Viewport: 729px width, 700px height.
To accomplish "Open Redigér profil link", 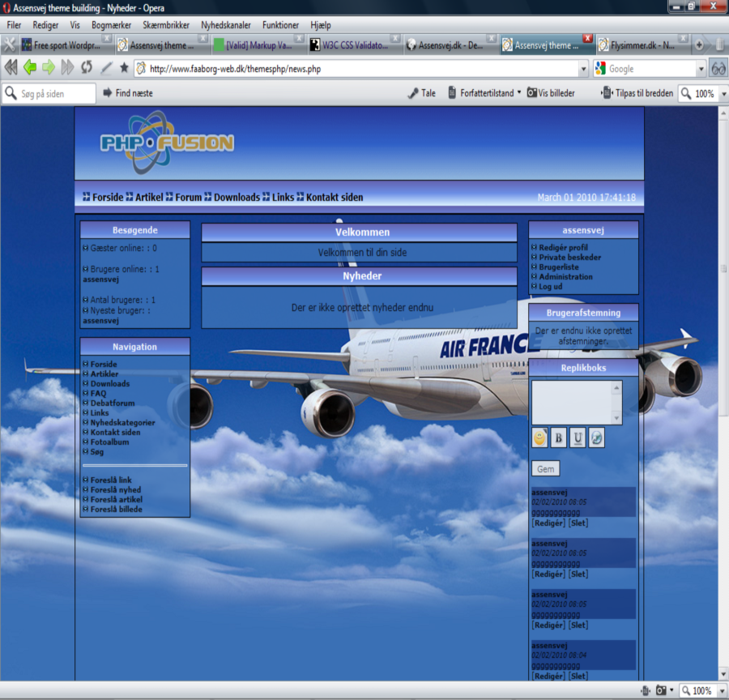I will (563, 247).
